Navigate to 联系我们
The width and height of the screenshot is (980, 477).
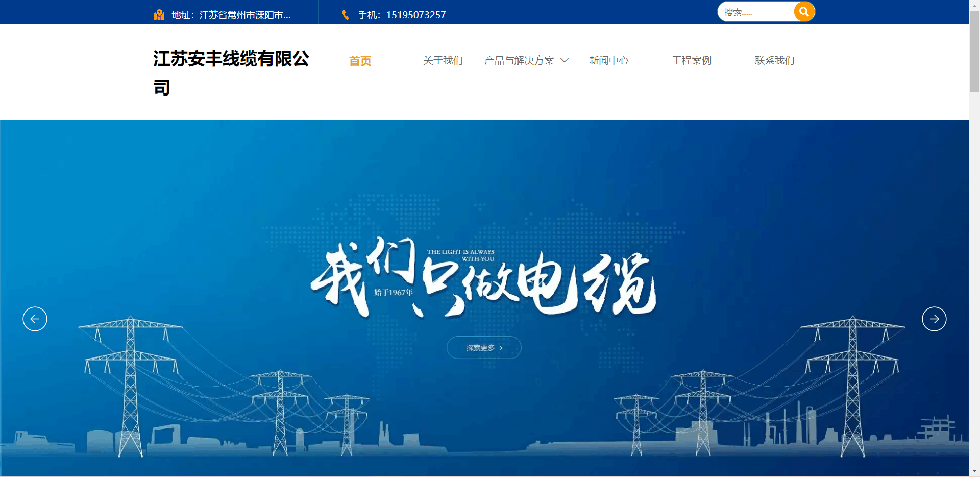774,60
